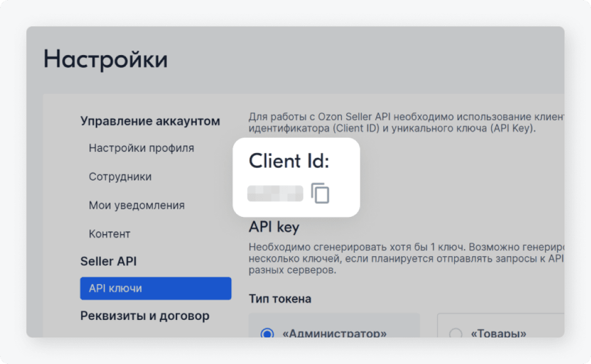Open Мои уведомления in the sidebar
The width and height of the screenshot is (591, 364).
click(x=136, y=205)
